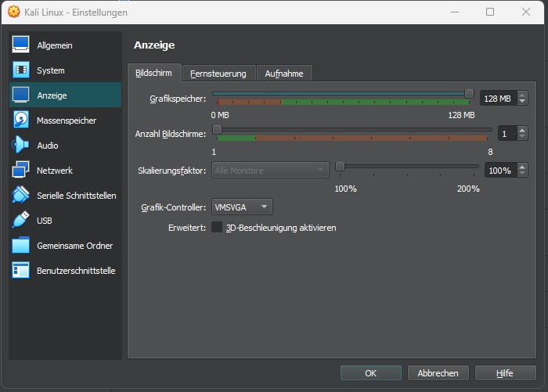
Task: Select the Benutzerschnittstelle label
Action: 76,271
